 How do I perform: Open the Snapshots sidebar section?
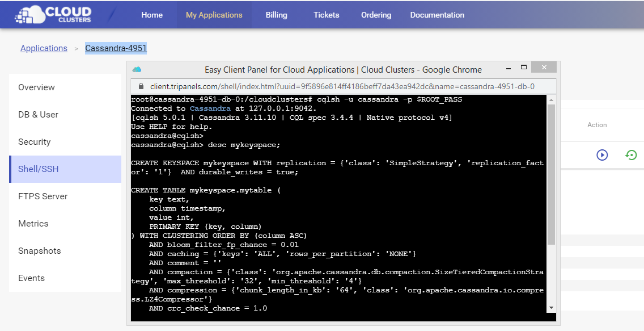pos(65,251)
